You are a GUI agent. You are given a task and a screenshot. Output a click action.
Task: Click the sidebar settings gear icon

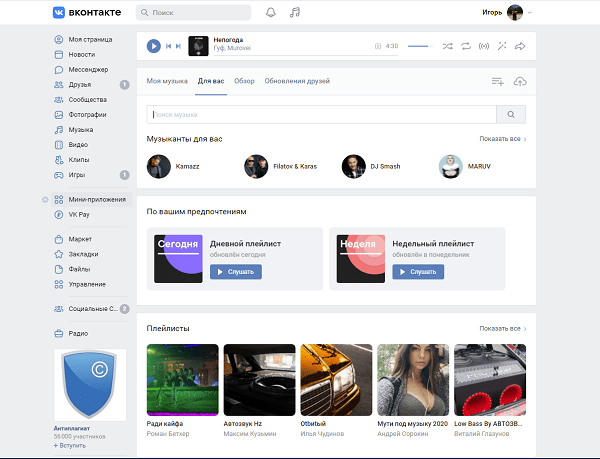(x=45, y=199)
